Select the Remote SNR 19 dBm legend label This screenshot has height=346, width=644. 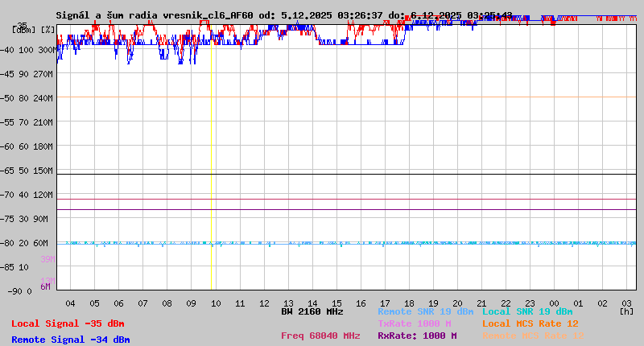coord(426,311)
